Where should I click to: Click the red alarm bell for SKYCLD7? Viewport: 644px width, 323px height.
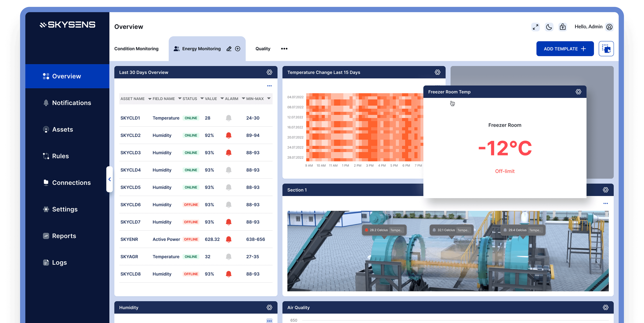point(228,222)
